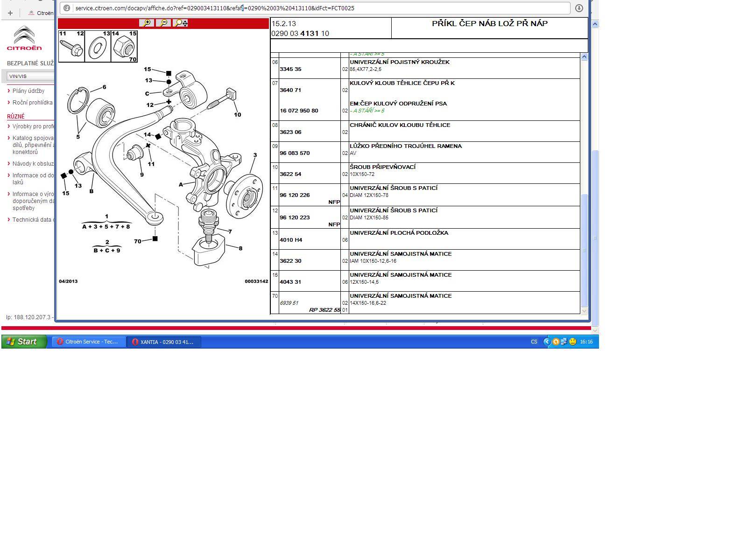
Task: Click ŠROUB PŘIPEVŇOVACÍ description
Action: point(382,167)
